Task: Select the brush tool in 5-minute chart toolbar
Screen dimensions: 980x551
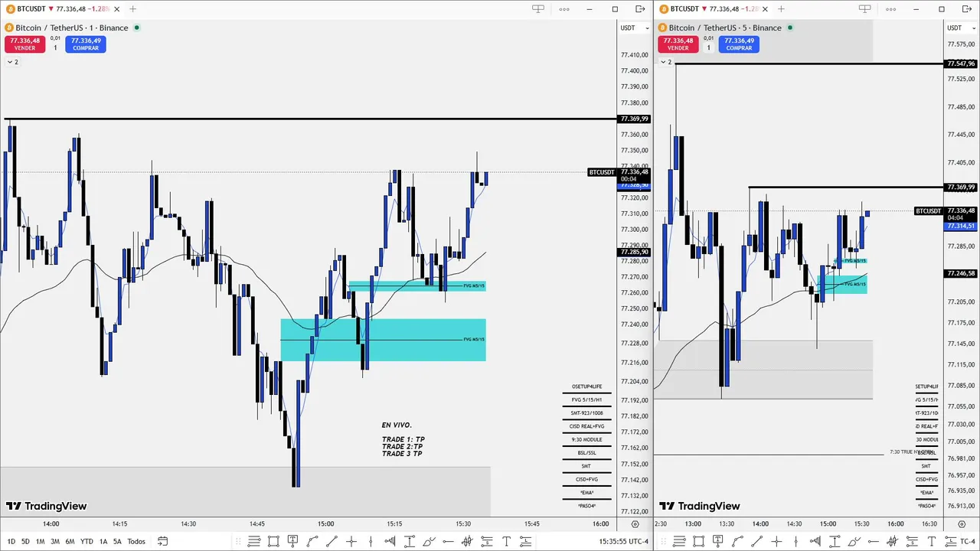Action: [x=854, y=541]
